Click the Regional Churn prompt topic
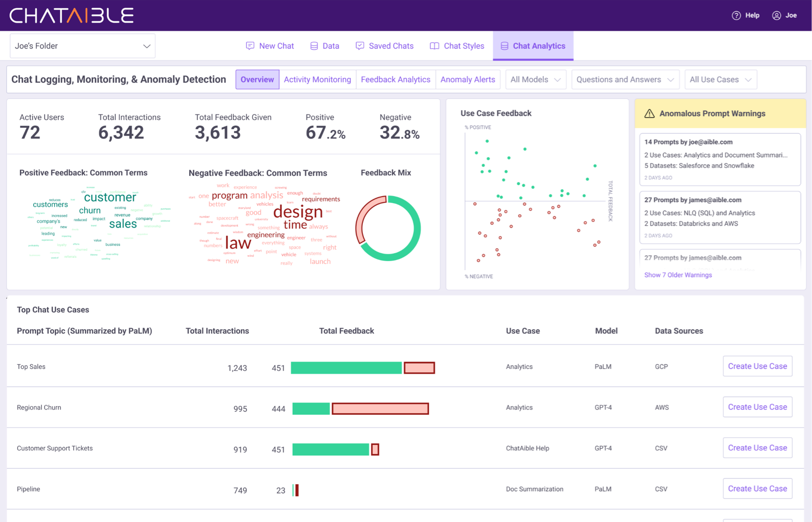812x522 pixels. (39, 408)
